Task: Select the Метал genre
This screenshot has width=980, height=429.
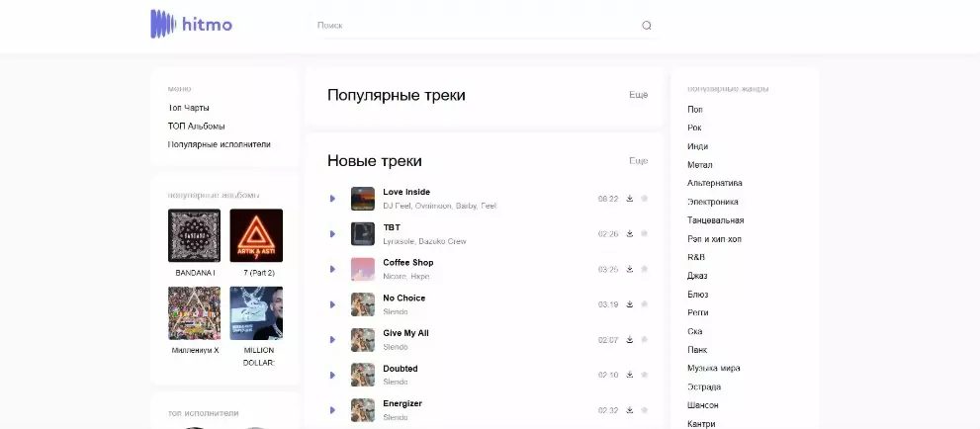Action: [700, 165]
